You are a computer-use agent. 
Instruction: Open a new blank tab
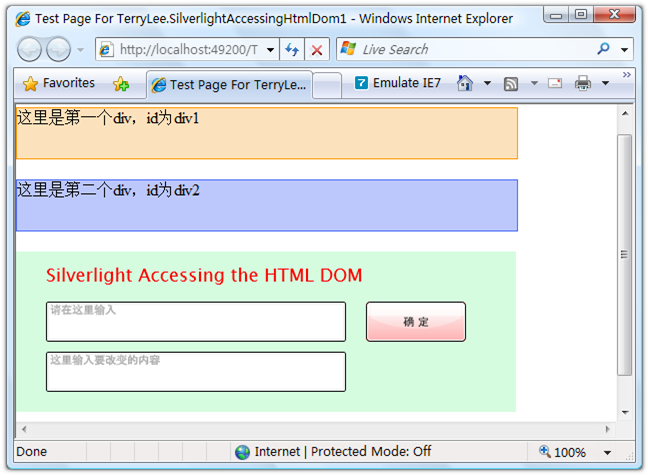(x=327, y=85)
